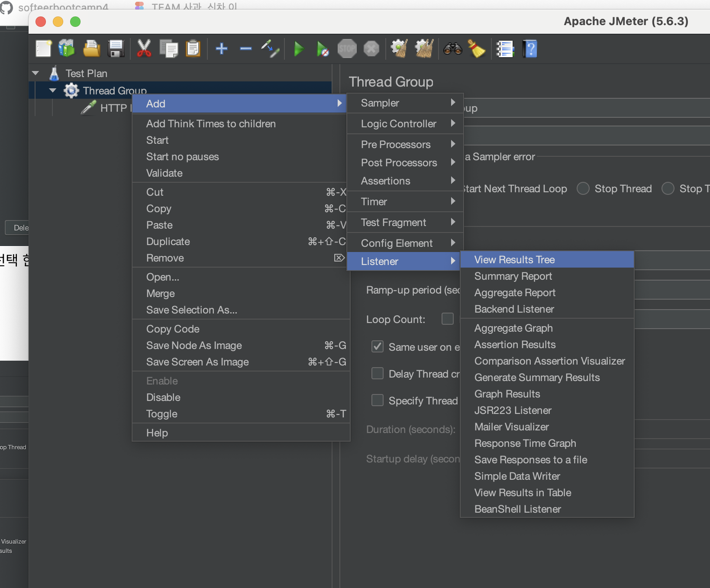
Task: Click the green Start run icon
Action: coord(299,48)
